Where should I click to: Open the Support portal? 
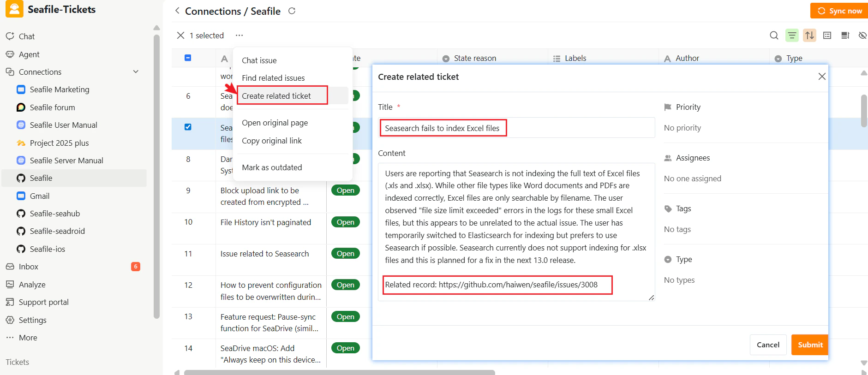pos(43,302)
